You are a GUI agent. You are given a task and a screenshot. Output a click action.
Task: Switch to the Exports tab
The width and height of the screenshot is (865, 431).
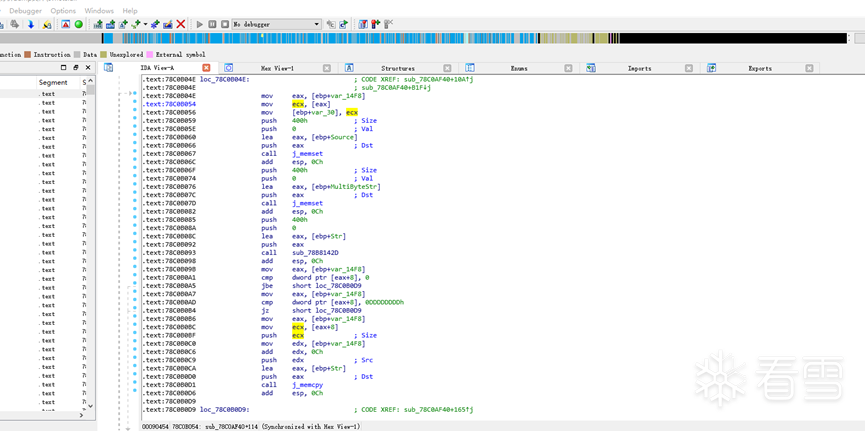coord(760,68)
